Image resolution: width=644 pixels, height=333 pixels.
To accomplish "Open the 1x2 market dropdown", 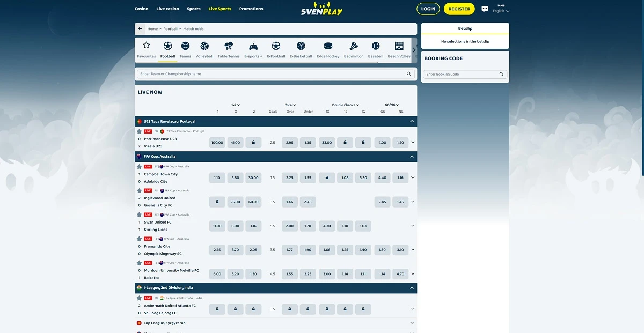I will [x=235, y=105].
